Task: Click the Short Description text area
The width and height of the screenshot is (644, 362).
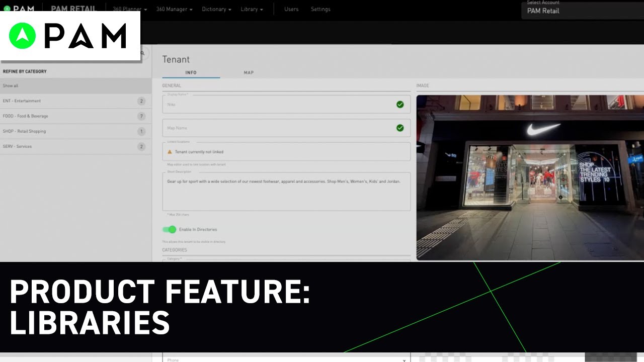Action: tap(286, 192)
